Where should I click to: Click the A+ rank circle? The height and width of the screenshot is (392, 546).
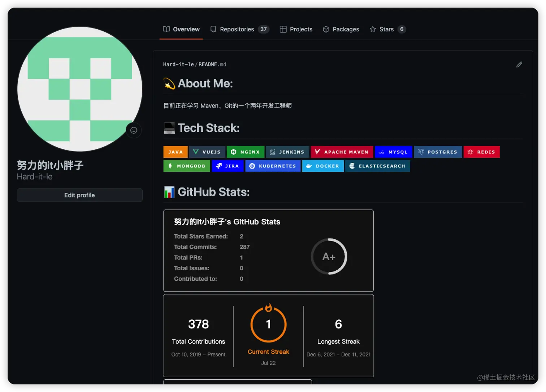329,257
